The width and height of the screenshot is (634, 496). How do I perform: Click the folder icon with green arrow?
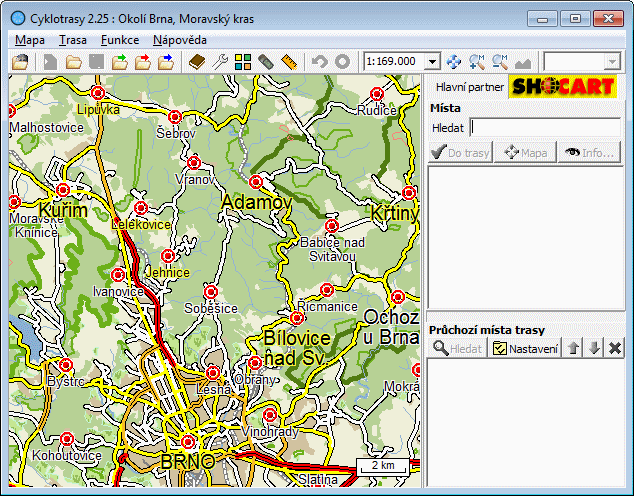tap(119, 62)
